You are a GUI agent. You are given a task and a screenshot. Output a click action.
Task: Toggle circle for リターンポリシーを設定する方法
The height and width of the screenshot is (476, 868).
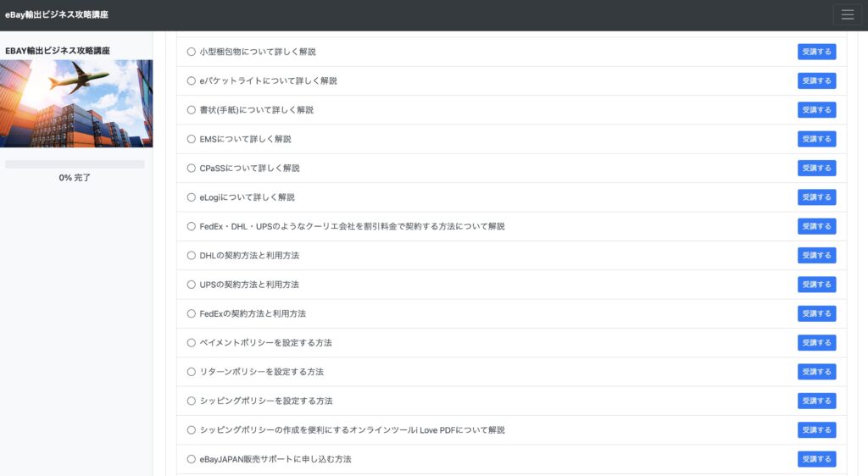(x=191, y=372)
